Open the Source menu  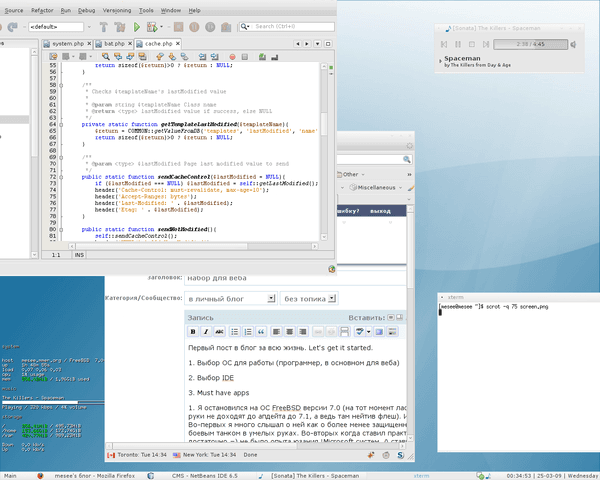click(13, 10)
